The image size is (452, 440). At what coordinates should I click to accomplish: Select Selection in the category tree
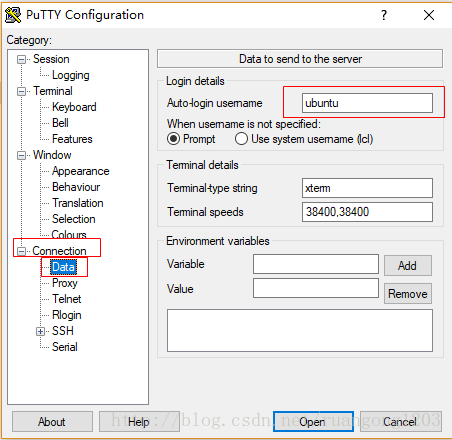click(74, 219)
